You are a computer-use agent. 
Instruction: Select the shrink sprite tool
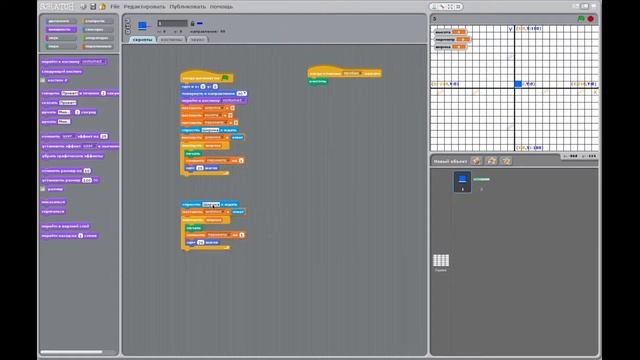click(458, 7)
